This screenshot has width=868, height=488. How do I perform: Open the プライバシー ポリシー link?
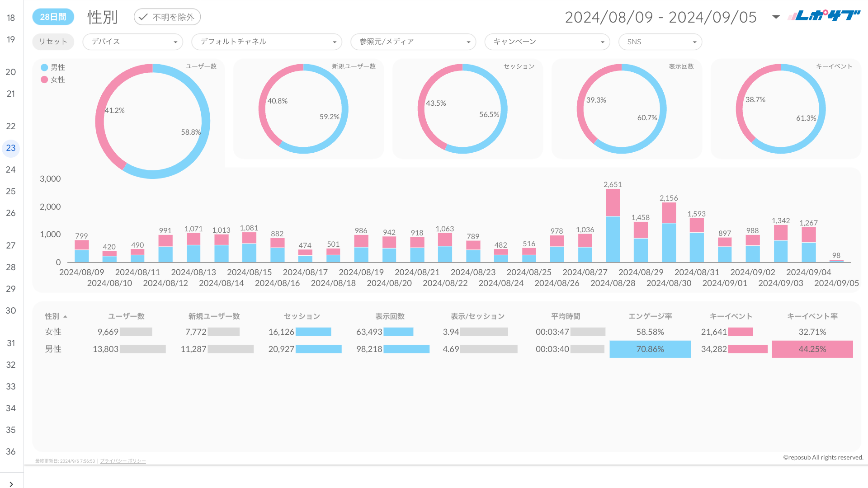click(123, 461)
